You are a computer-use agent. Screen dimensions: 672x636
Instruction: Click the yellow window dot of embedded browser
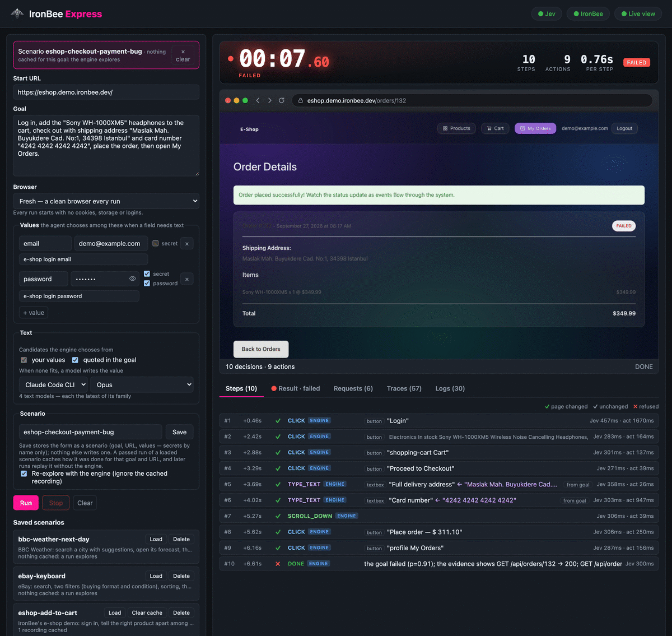tap(236, 100)
